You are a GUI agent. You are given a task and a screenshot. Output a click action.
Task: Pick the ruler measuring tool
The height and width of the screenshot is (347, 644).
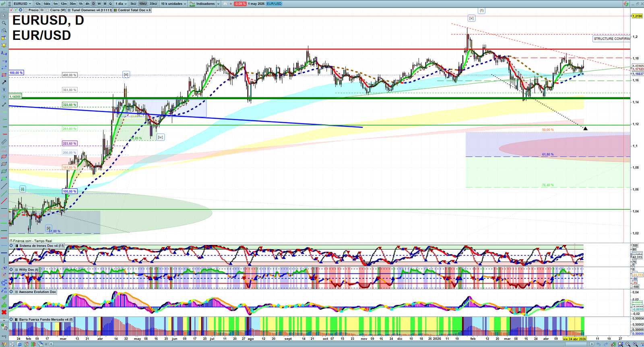(x=4, y=142)
